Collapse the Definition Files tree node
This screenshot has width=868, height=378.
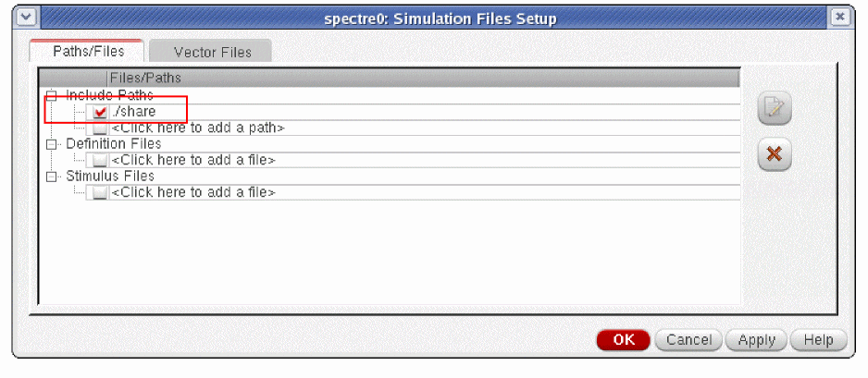point(52,144)
